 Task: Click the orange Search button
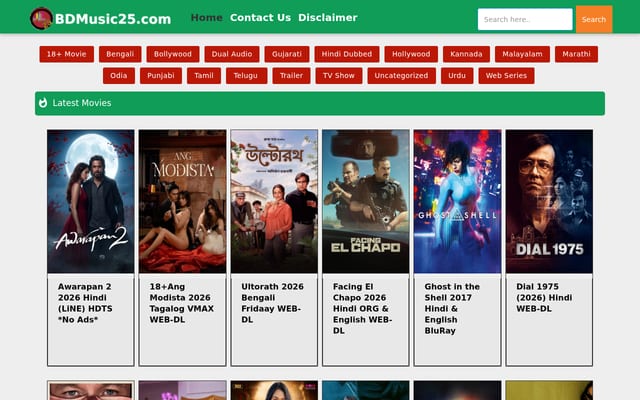coord(594,19)
